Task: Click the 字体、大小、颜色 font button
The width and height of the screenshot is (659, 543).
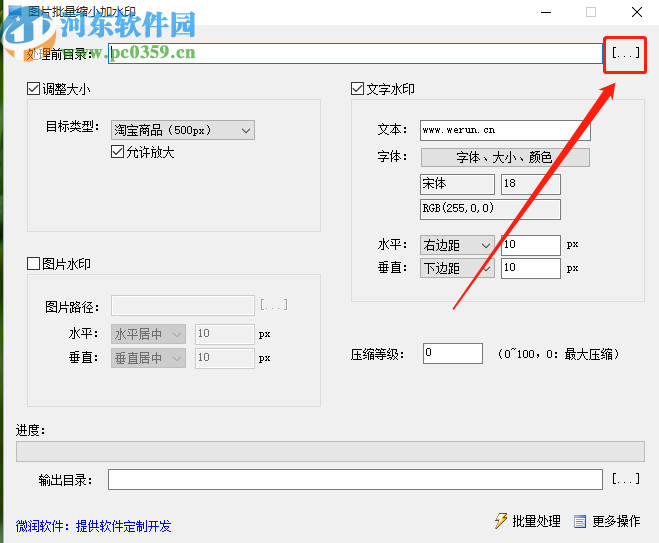Action: click(505, 158)
